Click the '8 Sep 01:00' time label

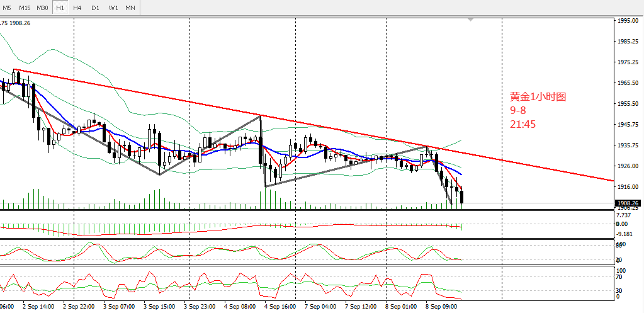point(400,307)
